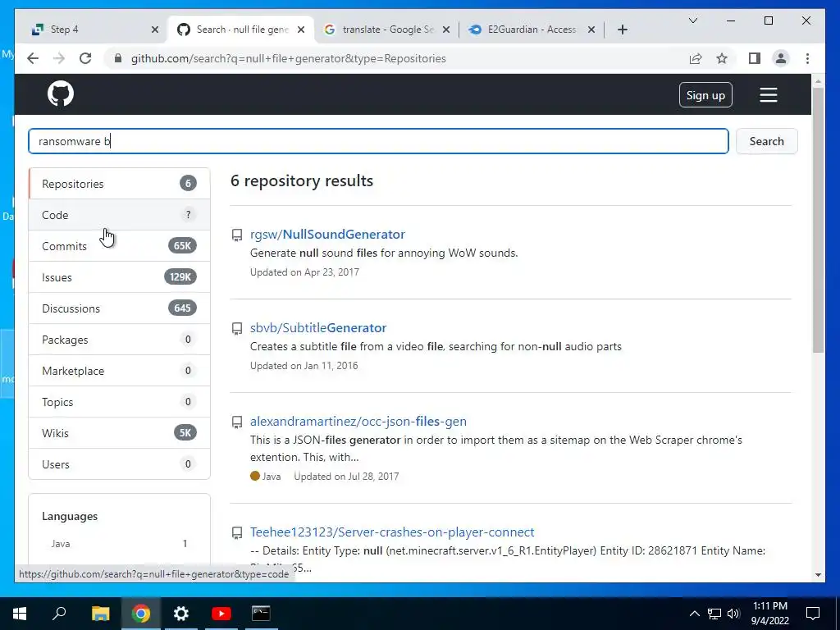Screen dimensions: 840x630
Task: Go back in Chrome
Action: 33,58
